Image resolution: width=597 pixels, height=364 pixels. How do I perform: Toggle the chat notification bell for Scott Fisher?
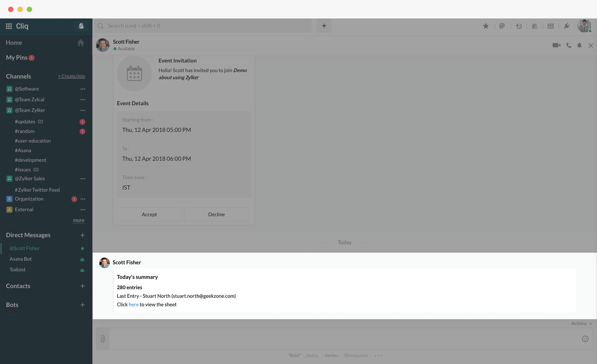point(579,45)
